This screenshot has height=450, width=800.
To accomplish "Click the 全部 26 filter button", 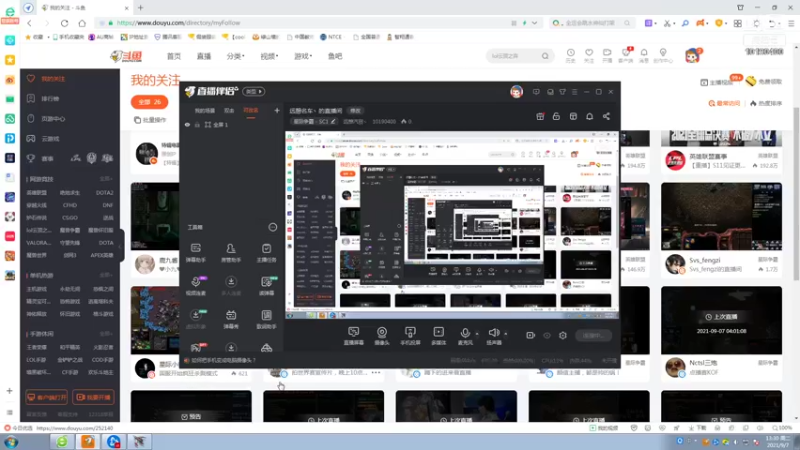I will click(x=149, y=102).
